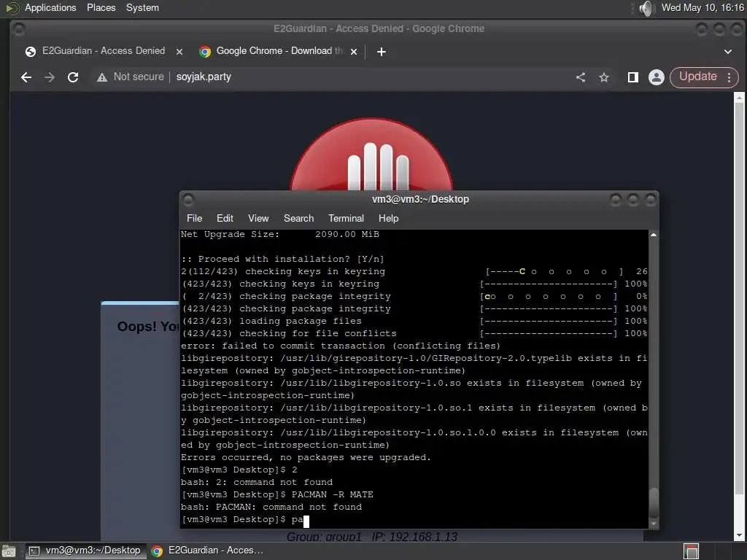
Task: Close the Google Chrome Download tab
Action: (x=354, y=52)
